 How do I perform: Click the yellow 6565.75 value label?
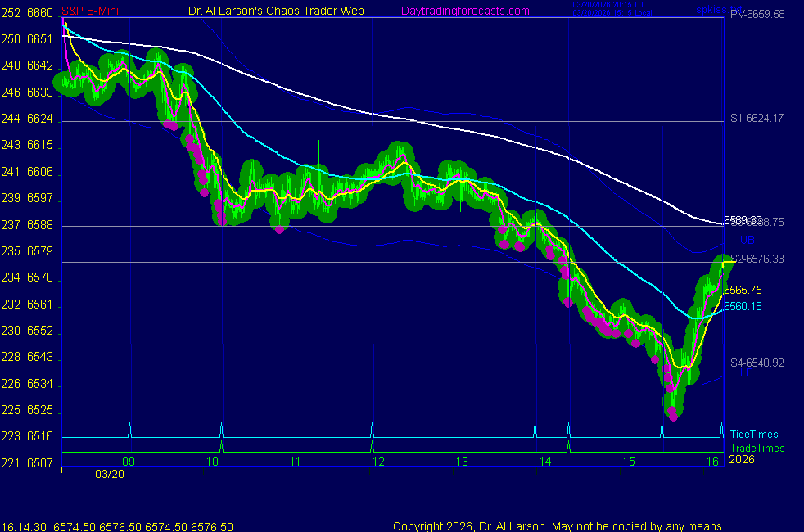coord(743,290)
